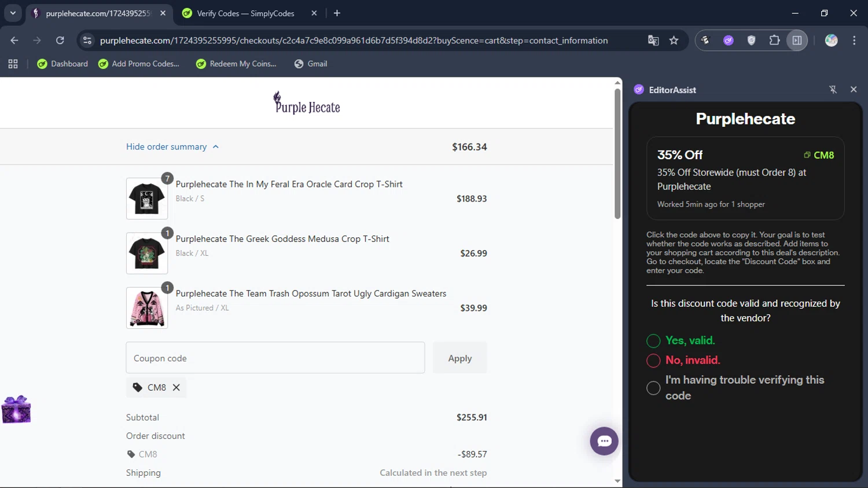
Task: Click the CM8 discount amount -$89.57
Action: 472,454
